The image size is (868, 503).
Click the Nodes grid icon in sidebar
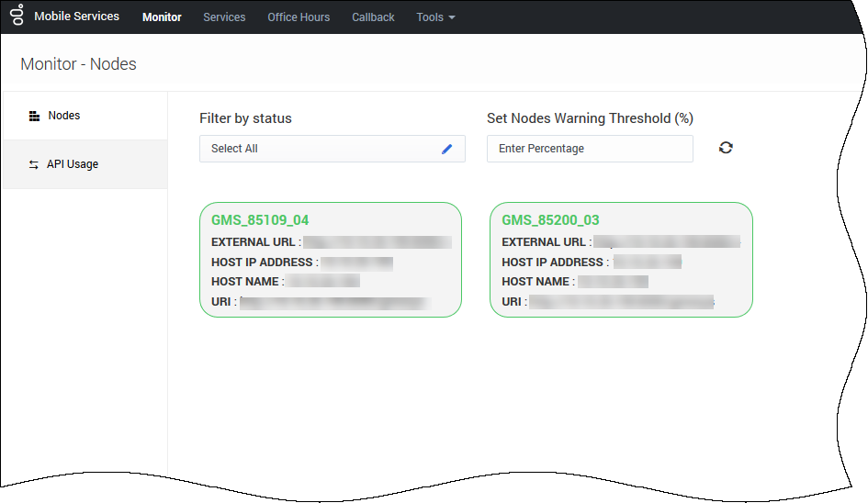click(x=34, y=116)
